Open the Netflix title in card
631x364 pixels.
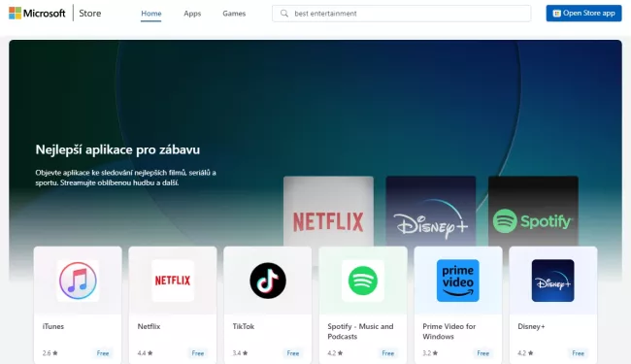149,326
